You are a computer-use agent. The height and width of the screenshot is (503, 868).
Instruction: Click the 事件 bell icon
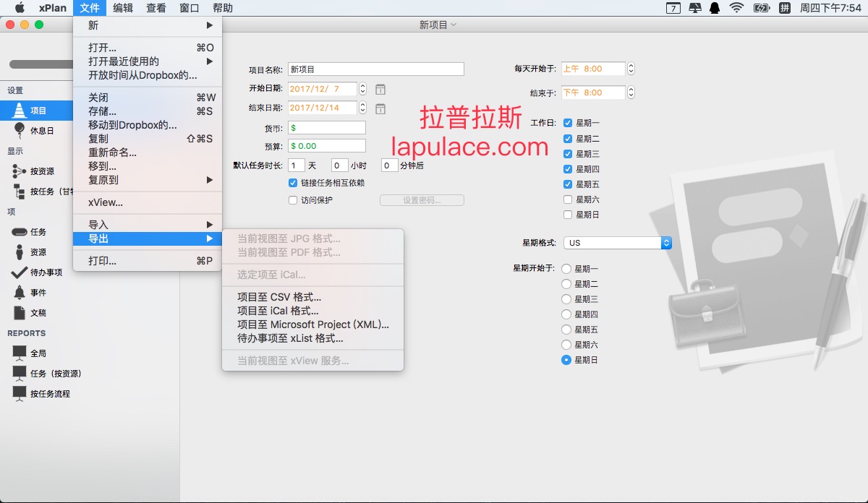click(x=20, y=293)
